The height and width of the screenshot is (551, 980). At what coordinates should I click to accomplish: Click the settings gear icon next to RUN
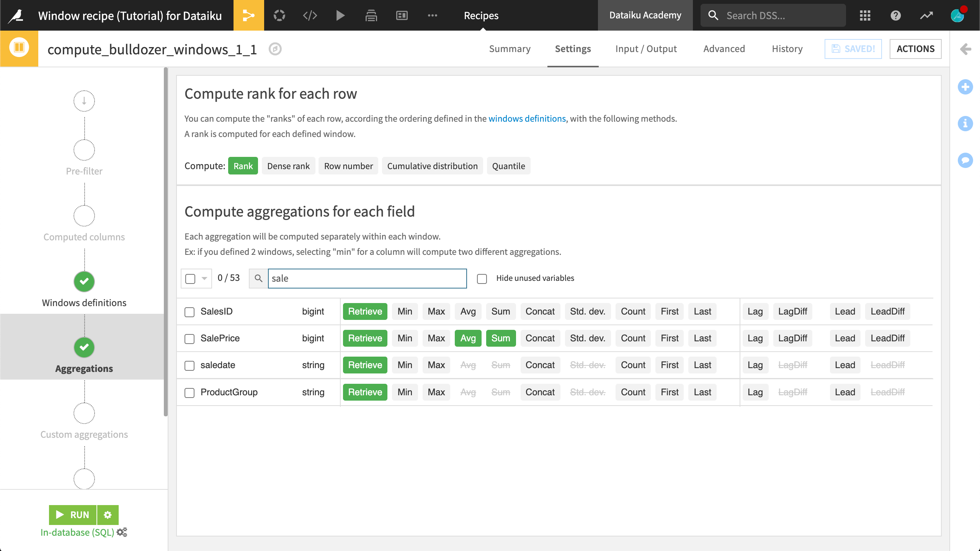pos(107,515)
